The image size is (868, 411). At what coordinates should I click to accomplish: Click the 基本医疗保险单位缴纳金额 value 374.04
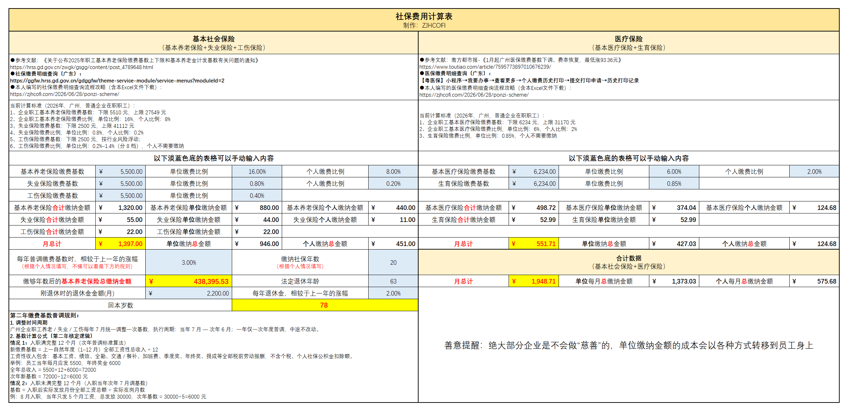pos(674,208)
